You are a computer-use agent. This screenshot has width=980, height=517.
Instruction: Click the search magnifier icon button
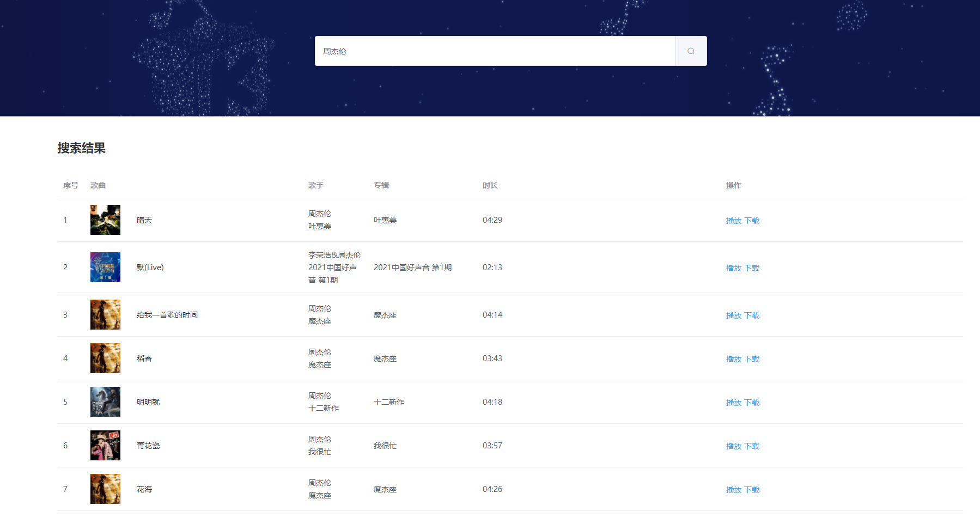(691, 51)
